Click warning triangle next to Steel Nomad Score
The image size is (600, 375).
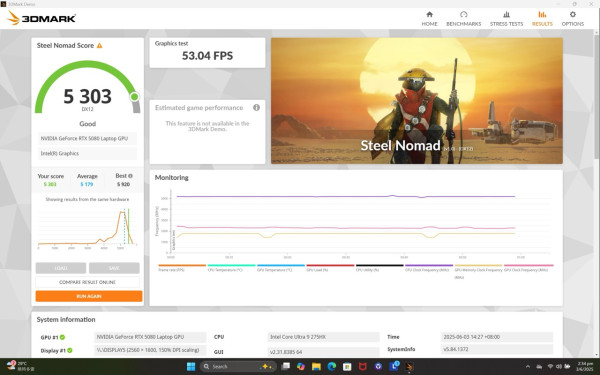[x=99, y=46]
